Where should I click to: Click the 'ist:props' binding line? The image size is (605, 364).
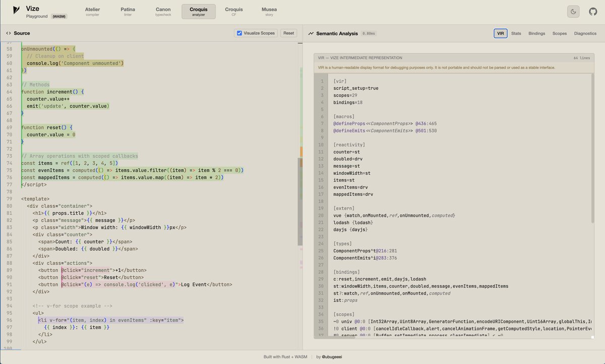[x=345, y=300]
